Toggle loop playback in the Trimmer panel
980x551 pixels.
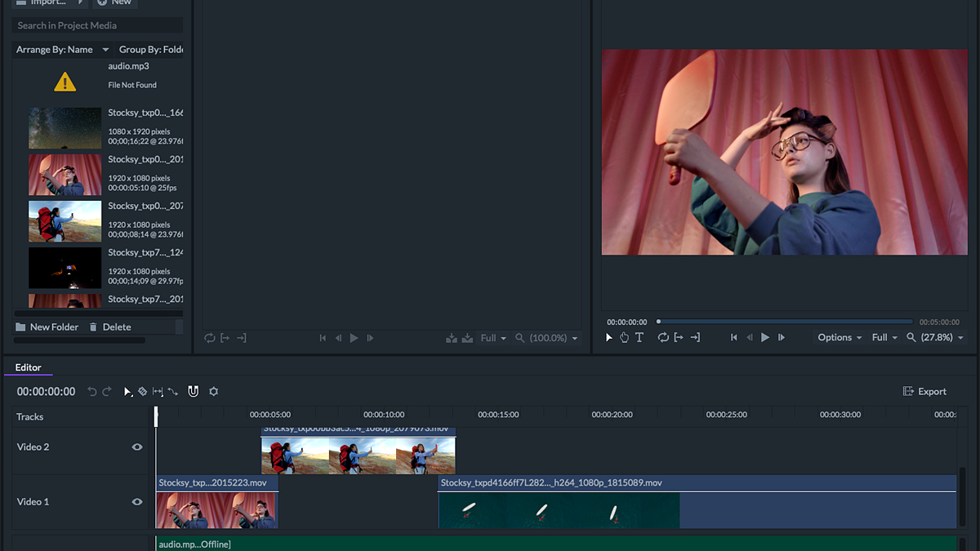point(210,338)
